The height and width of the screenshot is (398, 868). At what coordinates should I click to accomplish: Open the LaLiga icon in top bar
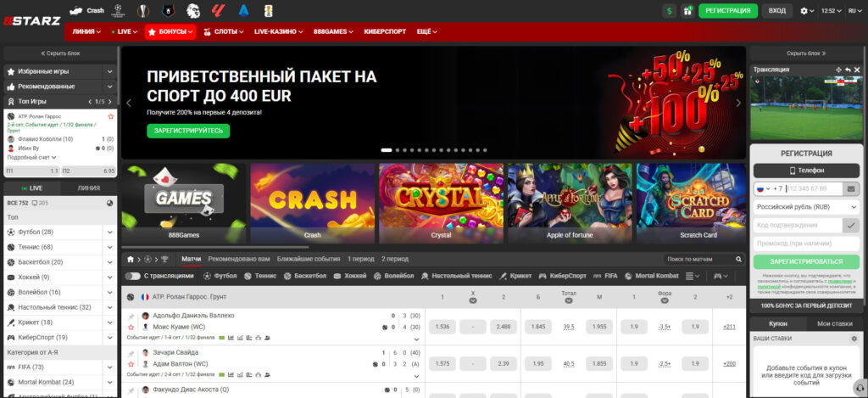click(x=218, y=10)
